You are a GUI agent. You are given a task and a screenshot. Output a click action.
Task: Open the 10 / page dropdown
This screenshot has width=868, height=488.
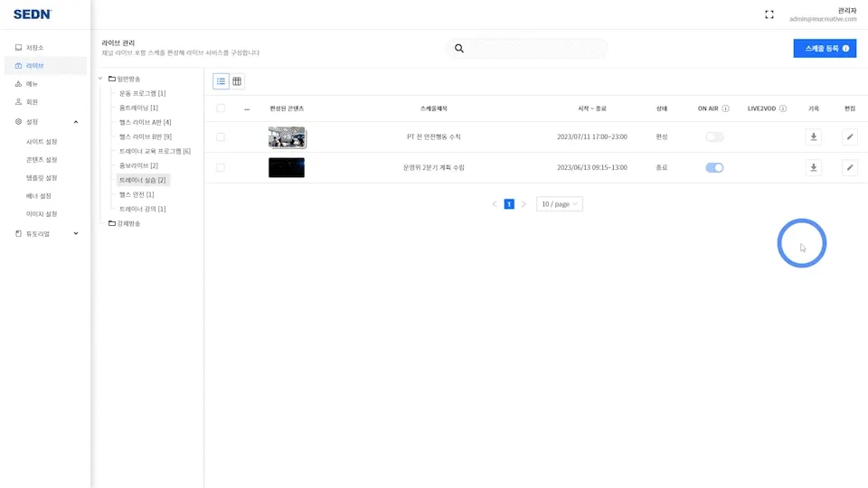[559, 204]
